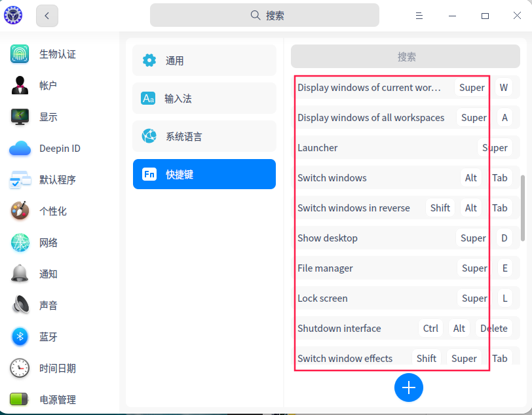Click the 输入法 Aa icon
Viewport: 532px width, 415px height.
pyautogui.click(x=148, y=98)
